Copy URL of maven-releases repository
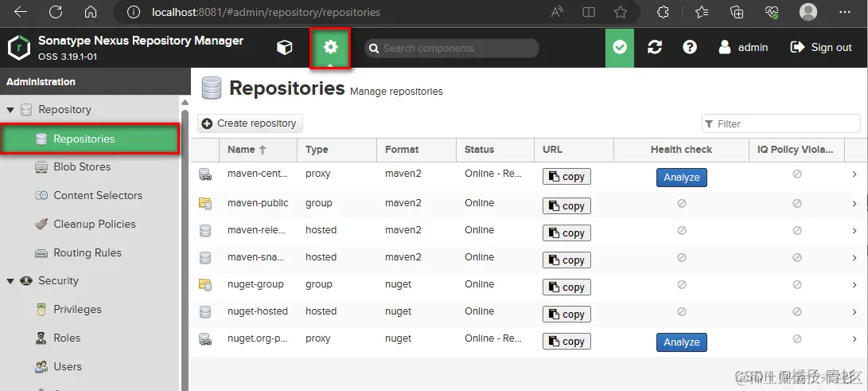The height and width of the screenshot is (391, 868). pos(566,233)
